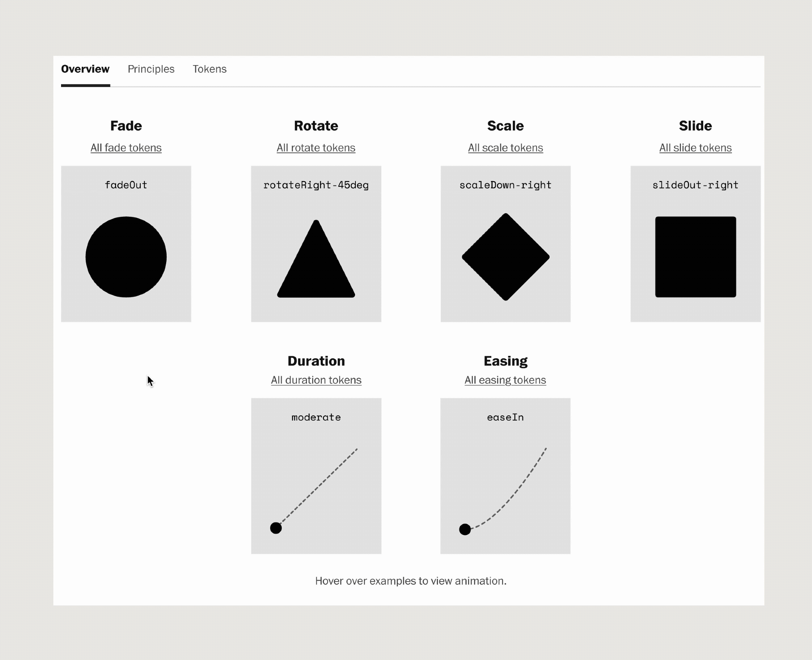The image size is (812, 660).
Task: Open the All rotate tokens link
Action: 316,148
